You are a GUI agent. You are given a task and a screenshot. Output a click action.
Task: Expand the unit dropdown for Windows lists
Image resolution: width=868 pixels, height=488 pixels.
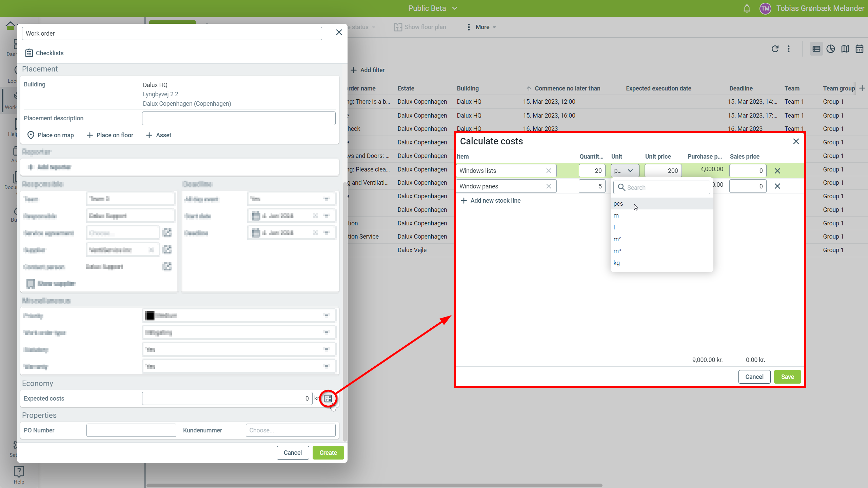pos(625,171)
